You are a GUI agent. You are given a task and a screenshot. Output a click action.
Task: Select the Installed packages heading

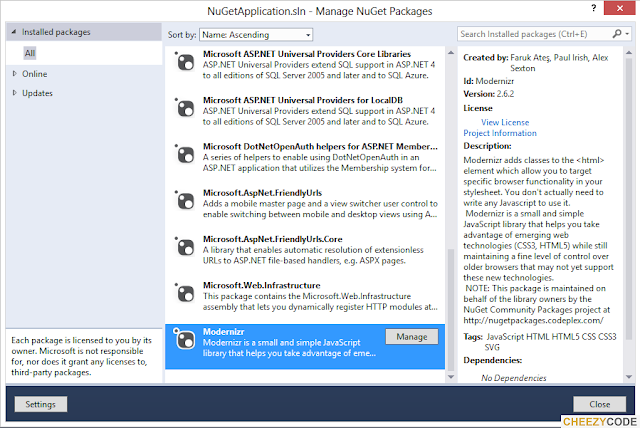pos(56,32)
